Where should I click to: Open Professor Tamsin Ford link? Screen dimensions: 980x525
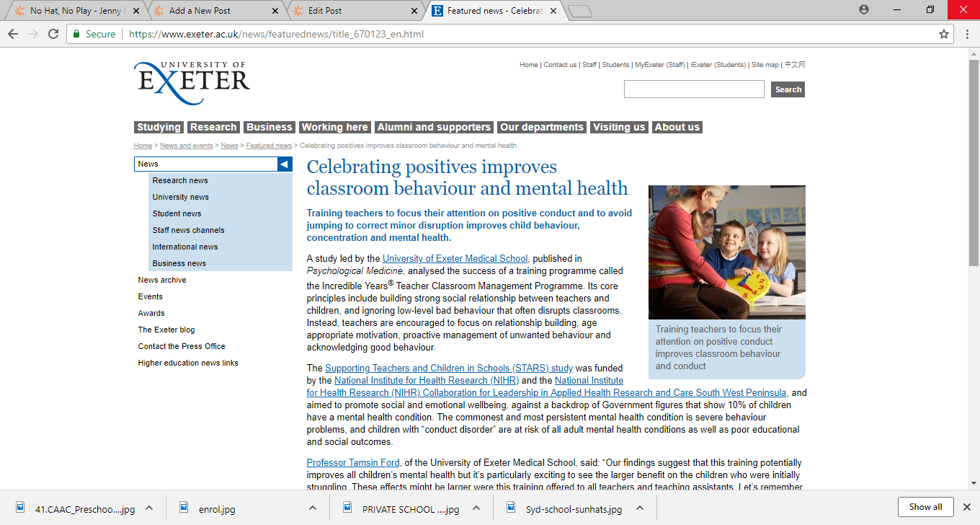tap(353, 462)
